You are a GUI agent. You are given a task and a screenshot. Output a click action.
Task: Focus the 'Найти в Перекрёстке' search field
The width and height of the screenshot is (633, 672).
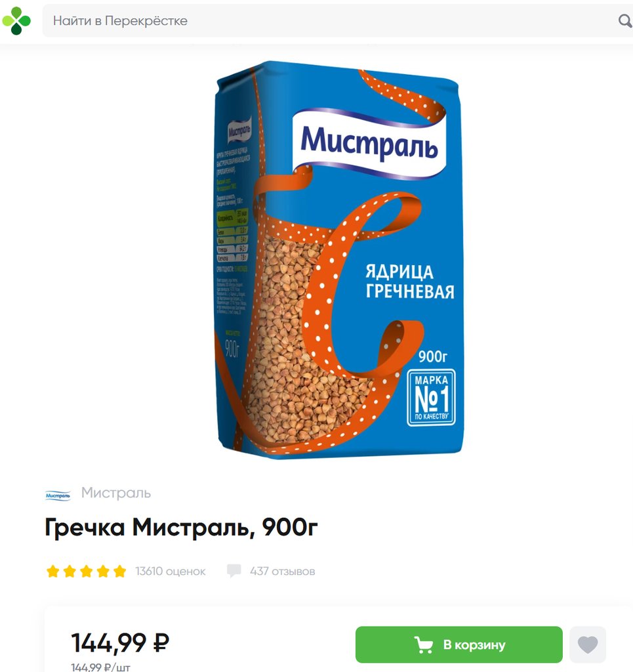tap(330, 20)
